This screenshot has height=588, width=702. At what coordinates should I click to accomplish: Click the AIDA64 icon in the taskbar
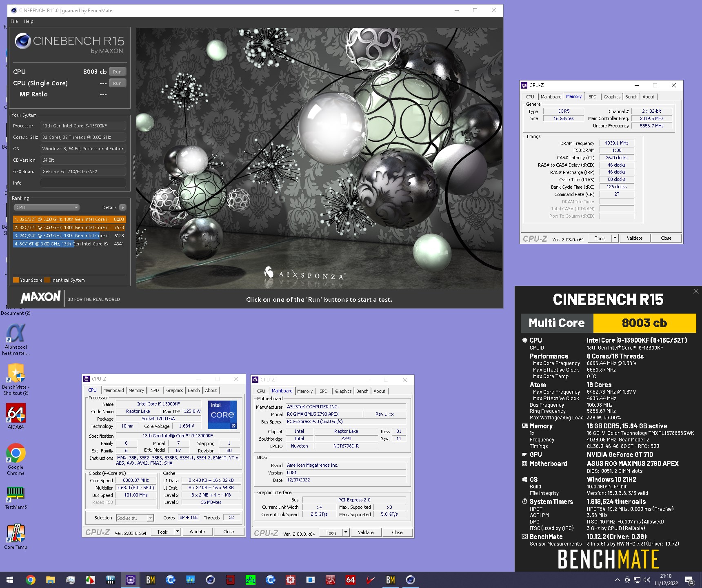pyautogui.click(x=350, y=580)
